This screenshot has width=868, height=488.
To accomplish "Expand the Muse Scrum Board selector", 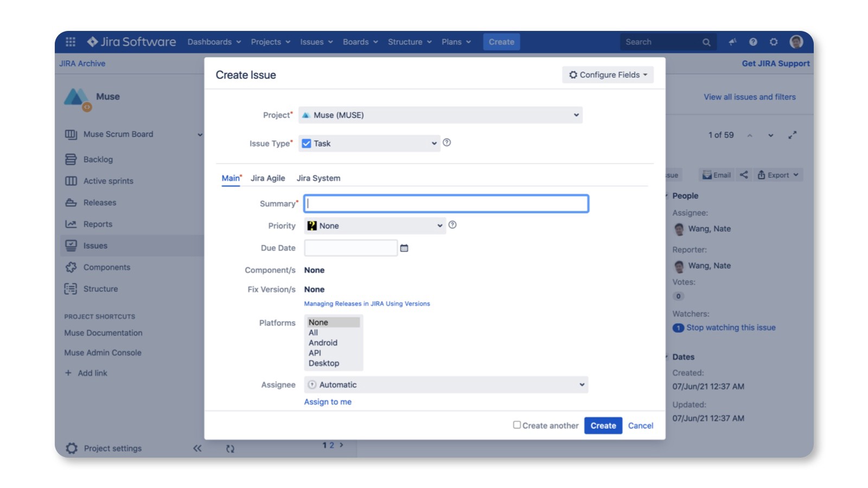I will coord(200,134).
